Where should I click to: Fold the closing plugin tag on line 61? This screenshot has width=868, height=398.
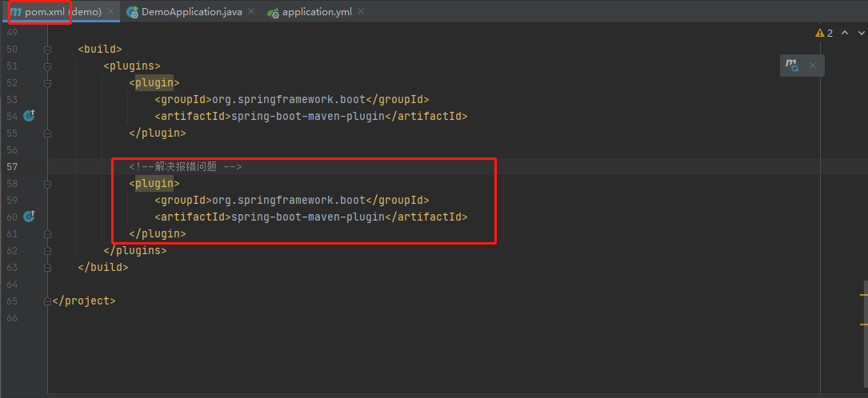coord(48,234)
